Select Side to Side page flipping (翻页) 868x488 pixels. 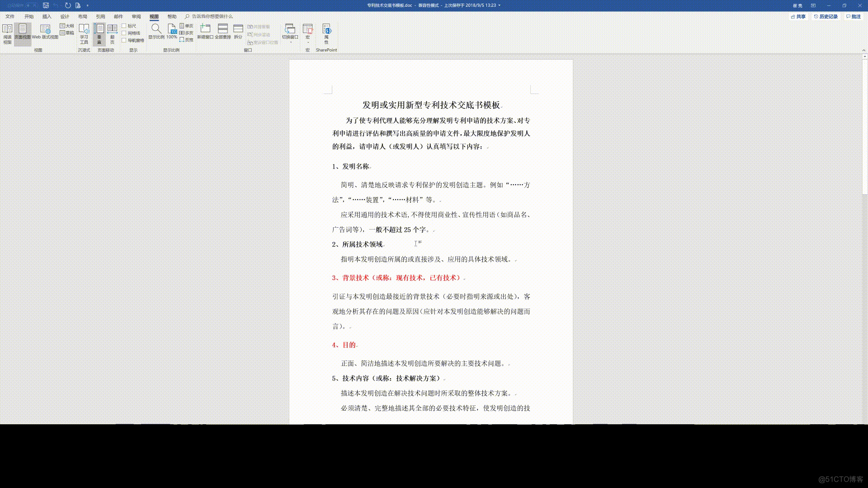113,34
